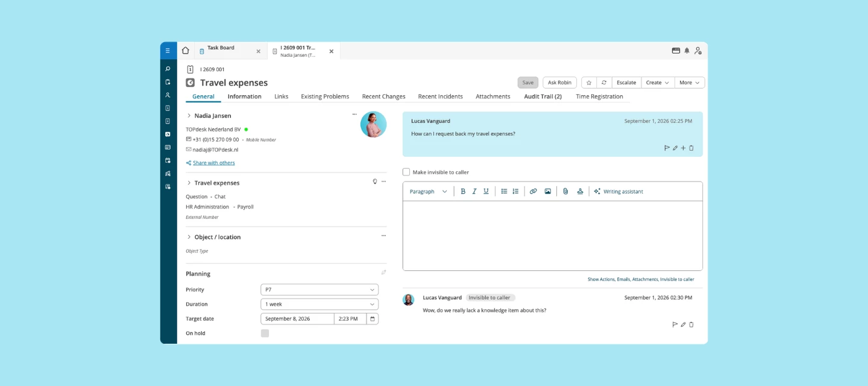Click the Ask Robin button
Viewport: 868px width, 386px height.
click(560, 83)
